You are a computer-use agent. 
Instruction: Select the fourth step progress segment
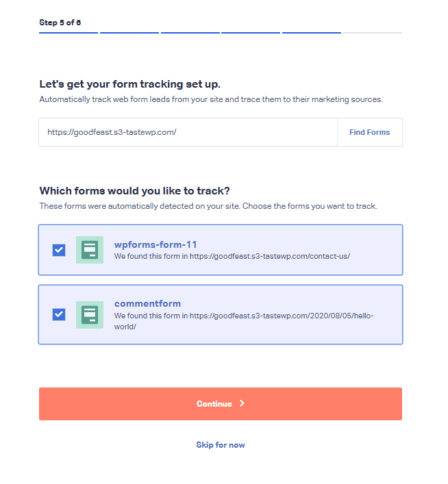click(251, 32)
